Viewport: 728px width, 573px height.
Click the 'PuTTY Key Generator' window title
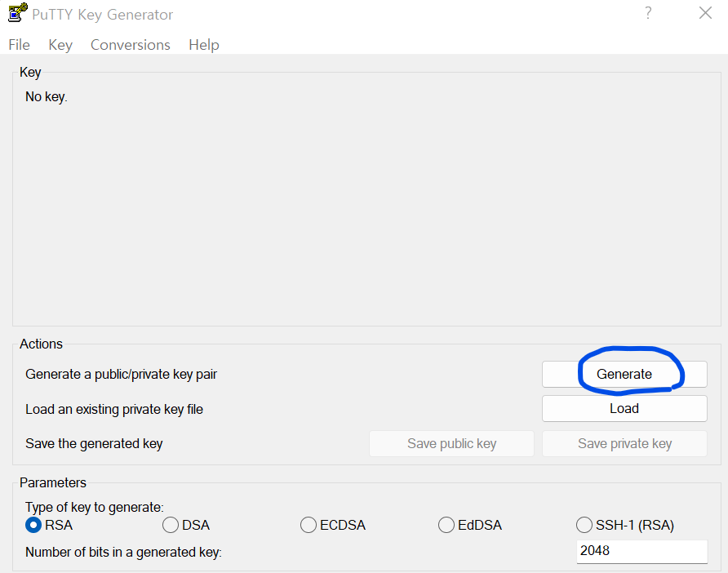[102, 15]
